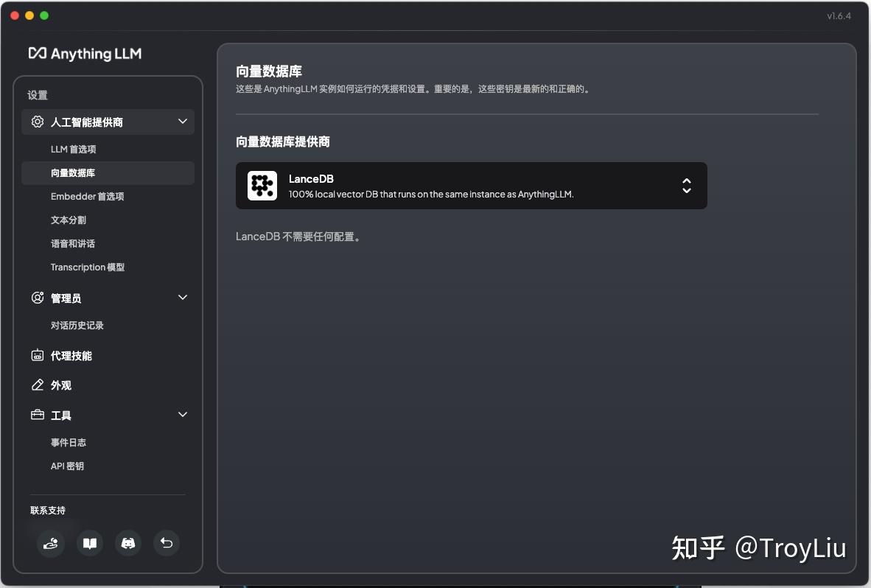Click the back arrow icon in sidebar footer
871x588 pixels.
pos(166,543)
